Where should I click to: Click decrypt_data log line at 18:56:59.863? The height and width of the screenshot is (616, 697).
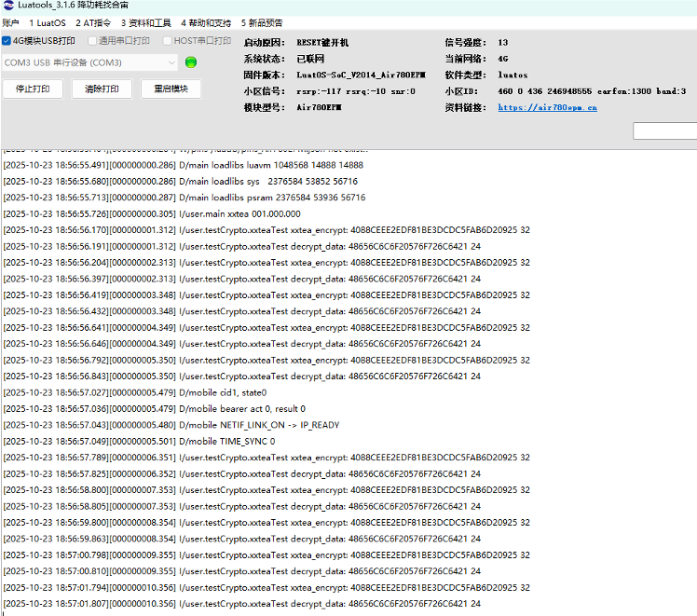pos(242,539)
